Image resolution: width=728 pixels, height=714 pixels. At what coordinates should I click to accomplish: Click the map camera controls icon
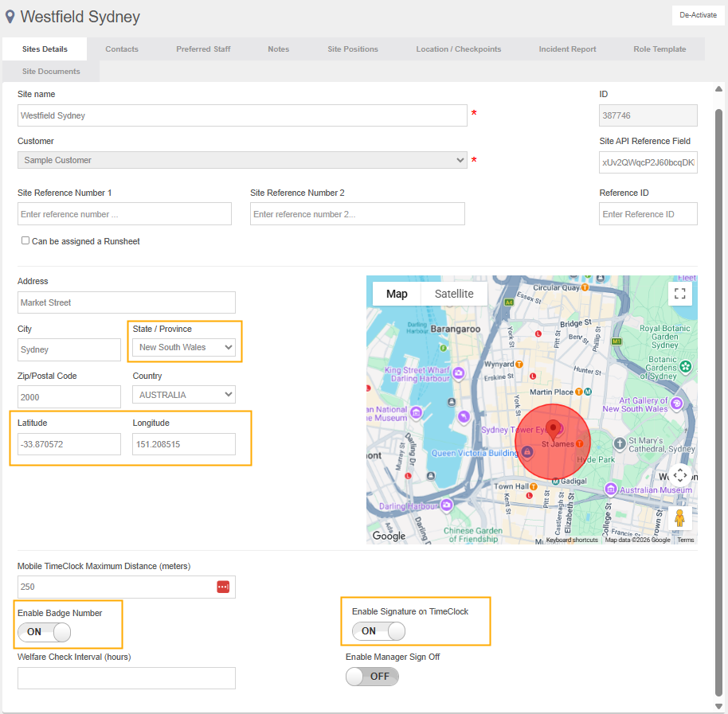click(x=679, y=475)
